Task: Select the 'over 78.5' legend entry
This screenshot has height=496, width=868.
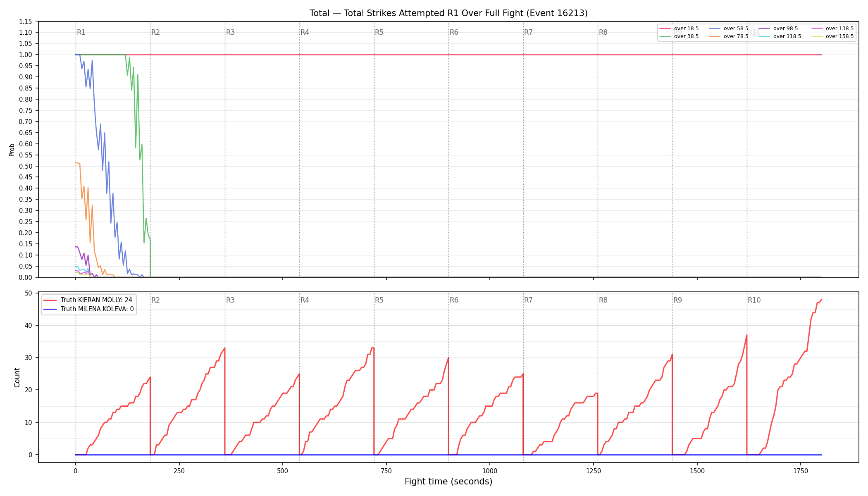Action: [729, 36]
